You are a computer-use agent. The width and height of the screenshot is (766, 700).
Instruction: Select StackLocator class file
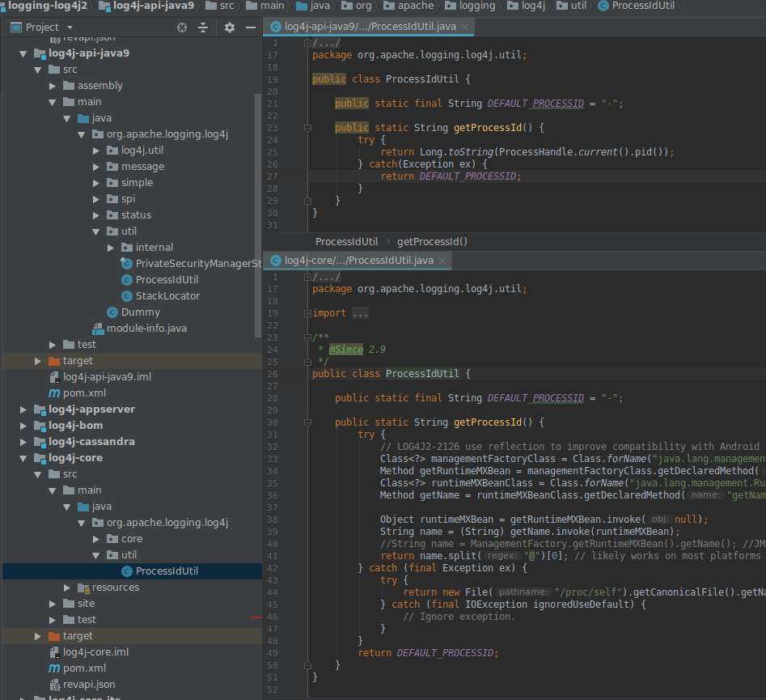point(161,295)
